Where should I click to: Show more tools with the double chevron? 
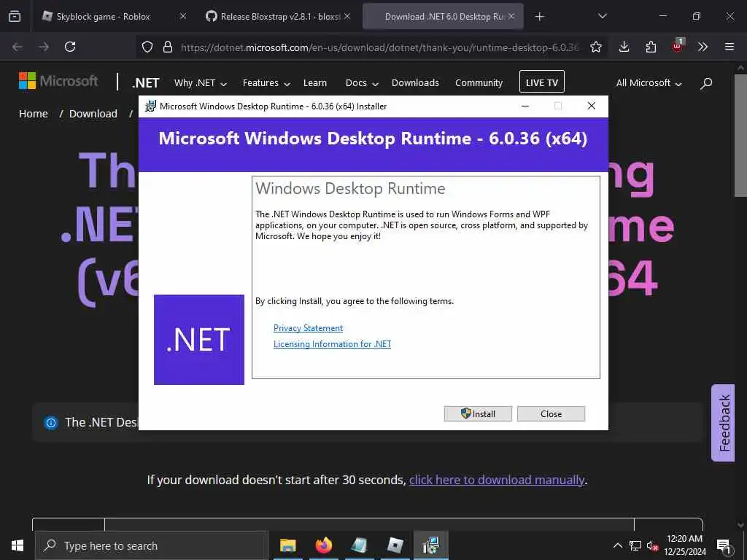tap(703, 47)
